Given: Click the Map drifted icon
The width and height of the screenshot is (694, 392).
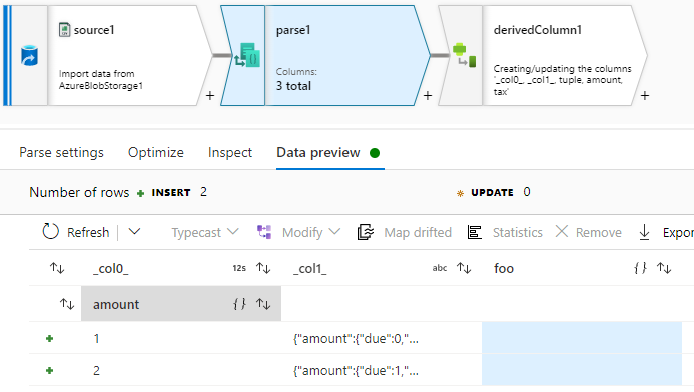Looking at the screenshot, I should pos(366,232).
